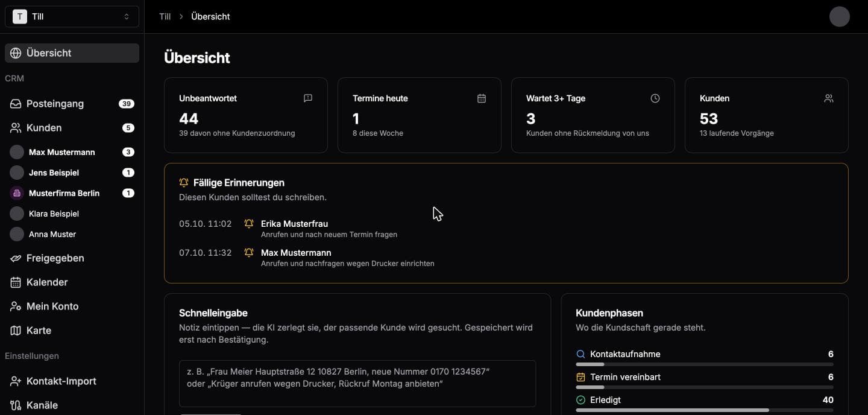Click the Termin vereinbart progress bar

pos(705,387)
